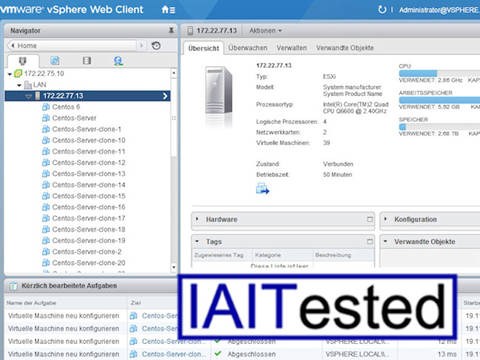
Task: Open the Aktionen dropdown menu
Action: tap(265, 31)
